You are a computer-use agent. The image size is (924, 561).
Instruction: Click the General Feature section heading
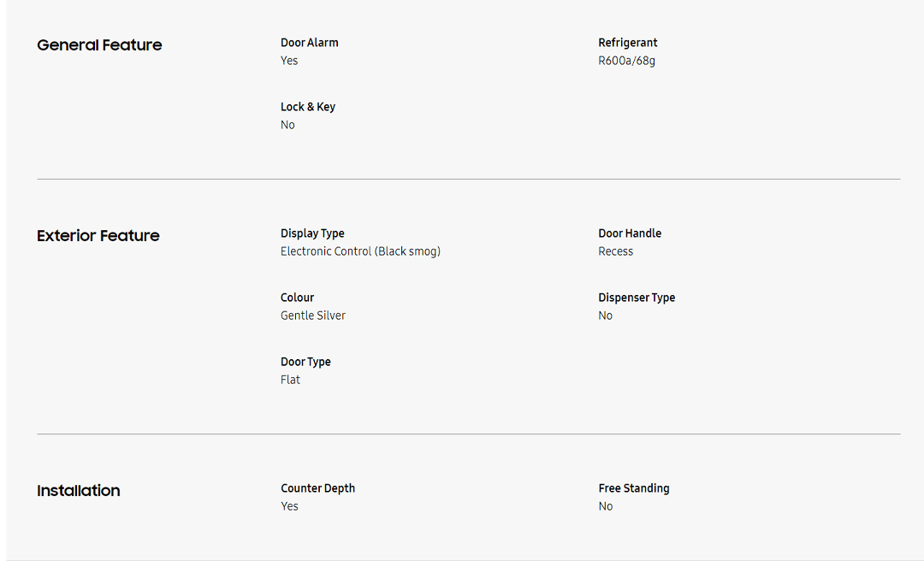(x=99, y=45)
